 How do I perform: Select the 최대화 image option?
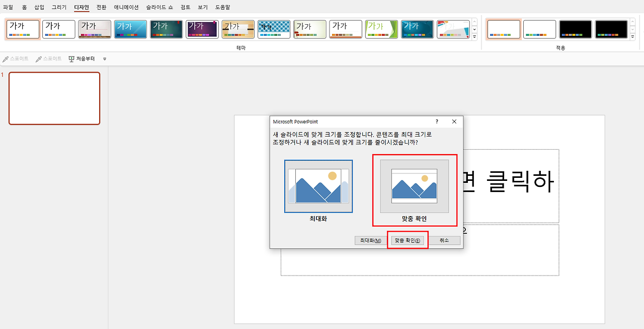pyautogui.click(x=318, y=191)
